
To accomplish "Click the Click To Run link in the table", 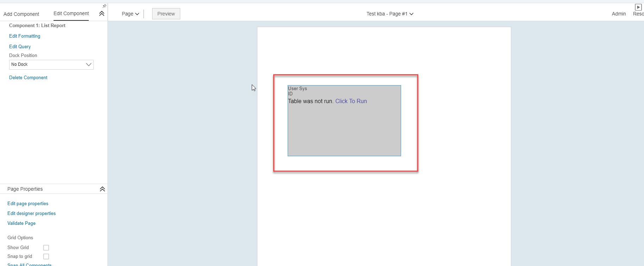I will (x=351, y=101).
